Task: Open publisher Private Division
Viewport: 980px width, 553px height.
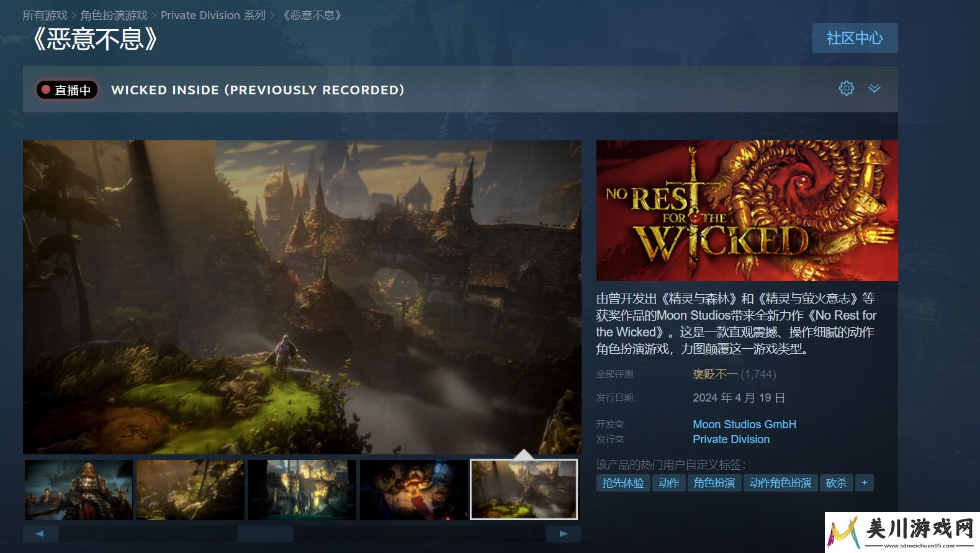Action: (731, 439)
